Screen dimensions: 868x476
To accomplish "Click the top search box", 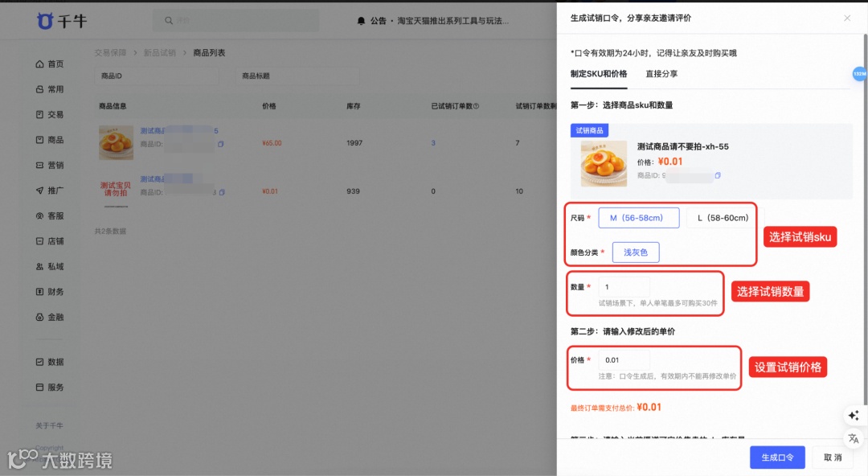I will [x=235, y=20].
